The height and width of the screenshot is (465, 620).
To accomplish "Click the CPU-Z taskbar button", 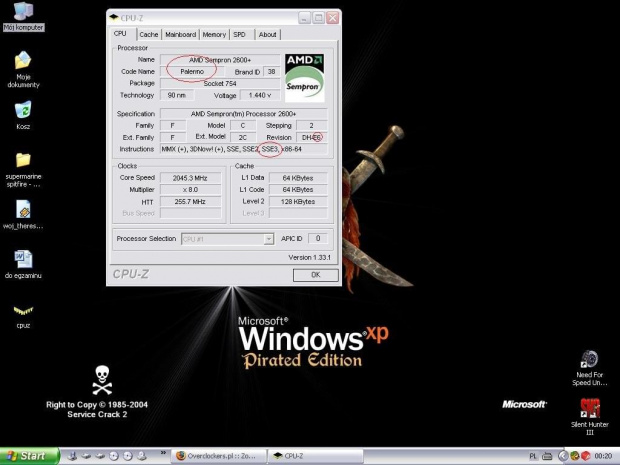I will click(x=315, y=456).
